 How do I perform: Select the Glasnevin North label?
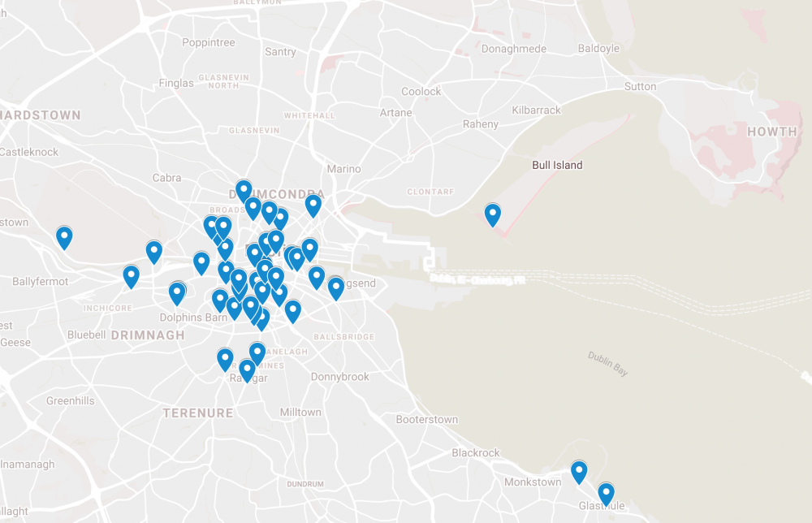pyautogui.click(x=224, y=81)
